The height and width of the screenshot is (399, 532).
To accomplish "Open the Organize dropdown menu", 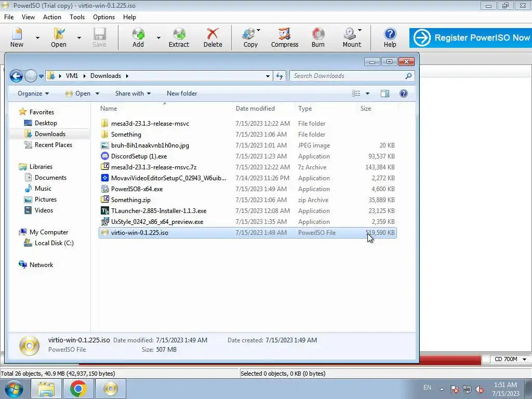I will [33, 94].
